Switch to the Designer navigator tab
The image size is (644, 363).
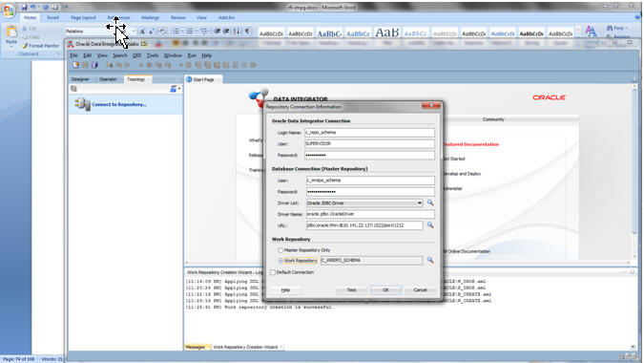[80, 79]
